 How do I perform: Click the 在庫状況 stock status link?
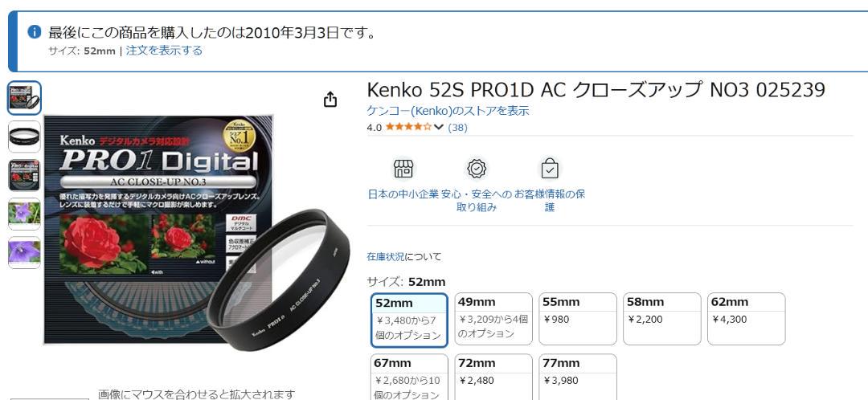click(386, 257)
